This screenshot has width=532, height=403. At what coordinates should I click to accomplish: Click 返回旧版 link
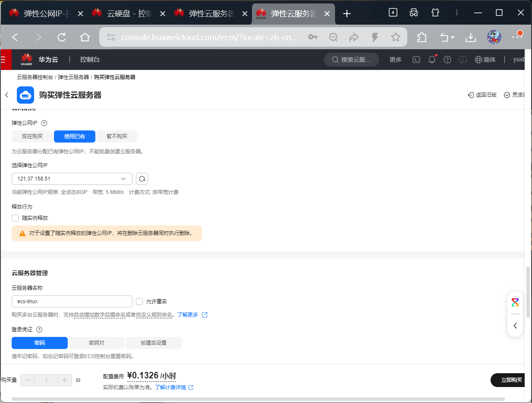point(482,95)
